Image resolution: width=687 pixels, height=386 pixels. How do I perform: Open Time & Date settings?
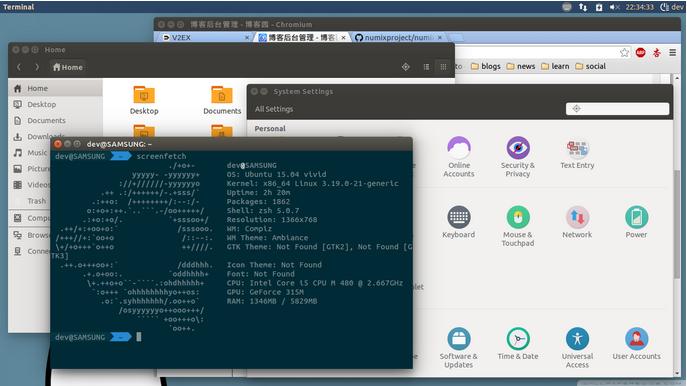(x=518, y=344)
